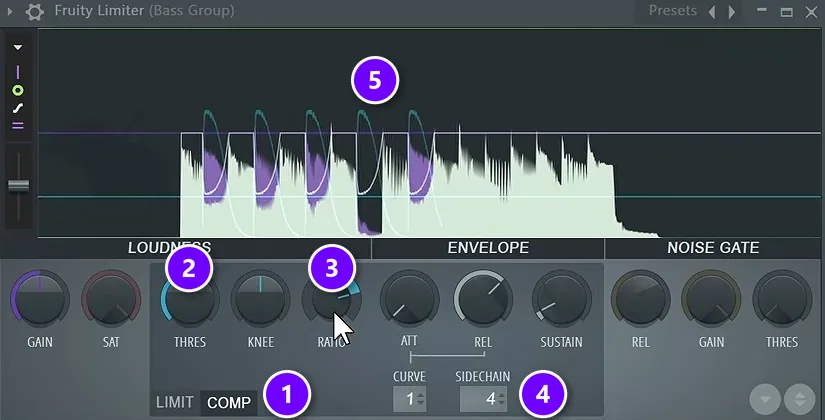
Task: Click the round up-down arrows button at bottom right
Action: coord(800,400)
